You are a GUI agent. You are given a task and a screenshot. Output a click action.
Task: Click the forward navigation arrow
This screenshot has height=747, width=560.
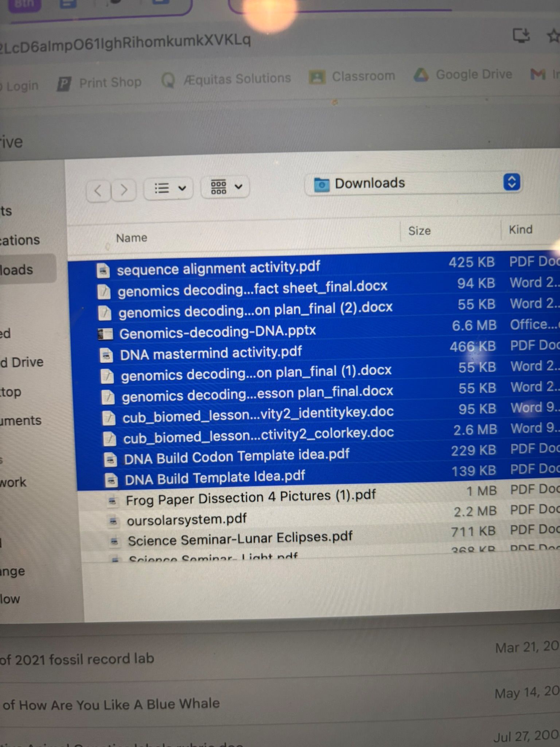point(124,189)
